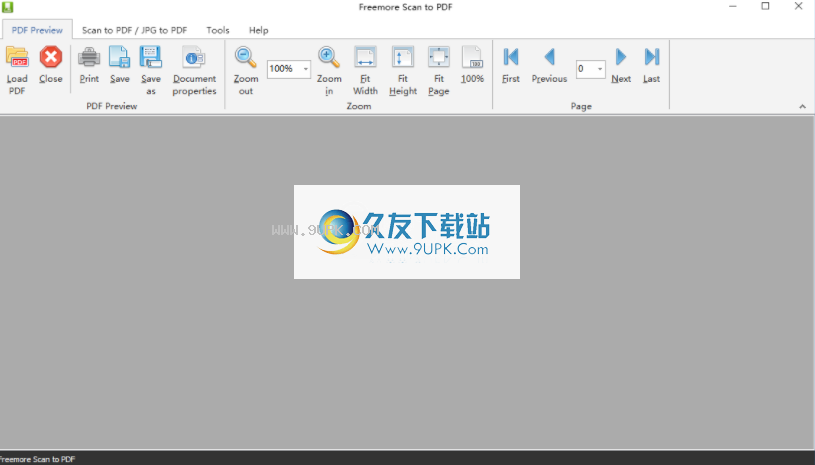The width and height of the screenshot is (815, 465).
Task: Open the zoom percentage dropdown arrow
Action: tap(306, 69)
